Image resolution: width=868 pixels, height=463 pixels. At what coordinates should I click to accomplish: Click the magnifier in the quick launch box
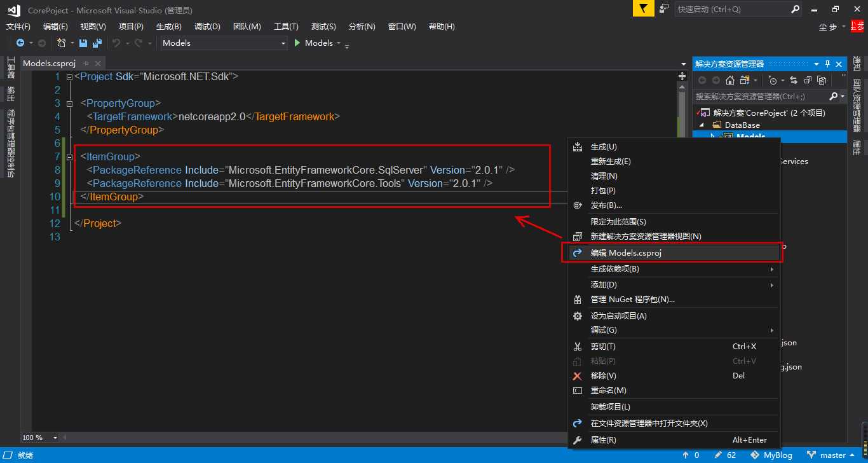click(796, 9)
